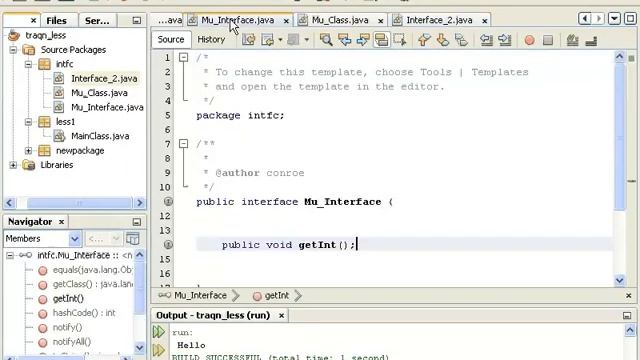This screenshot has width=640, height=360.
Task: Toggle Rectangular Selection mode
Action: [400, 40]
